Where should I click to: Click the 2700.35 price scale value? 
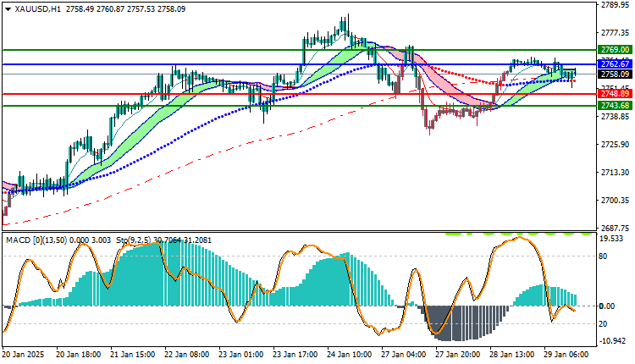615,201
